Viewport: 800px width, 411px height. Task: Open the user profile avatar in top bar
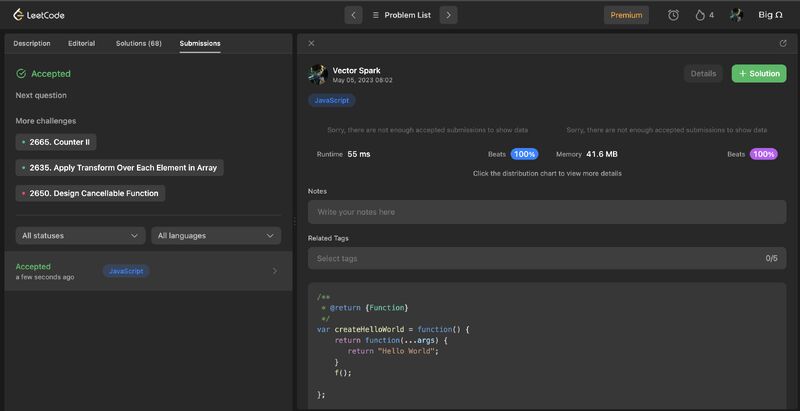click(736, 15)
